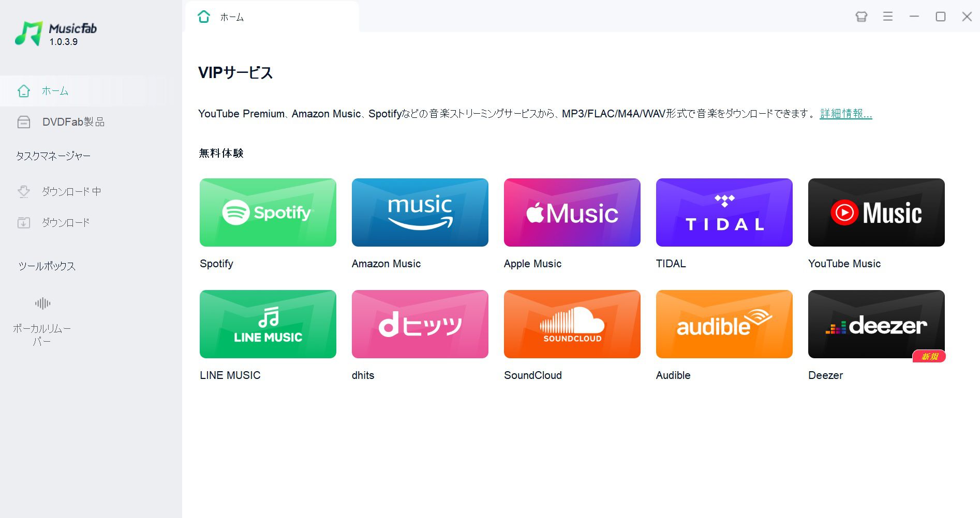The height and width of the screenshot is (518, 980).
Task: Click the Spotify label text
Action: coord(216,264)
